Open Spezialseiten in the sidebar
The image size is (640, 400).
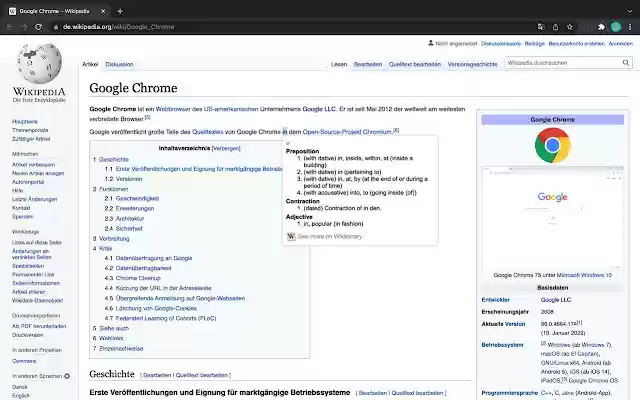pyautogui.click(x=28, y=266)
